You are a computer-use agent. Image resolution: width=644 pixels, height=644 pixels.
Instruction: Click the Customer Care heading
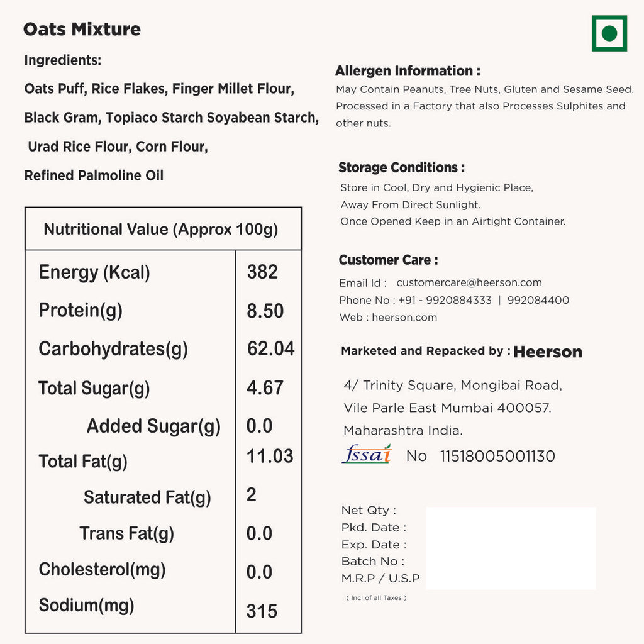point(388,260)
